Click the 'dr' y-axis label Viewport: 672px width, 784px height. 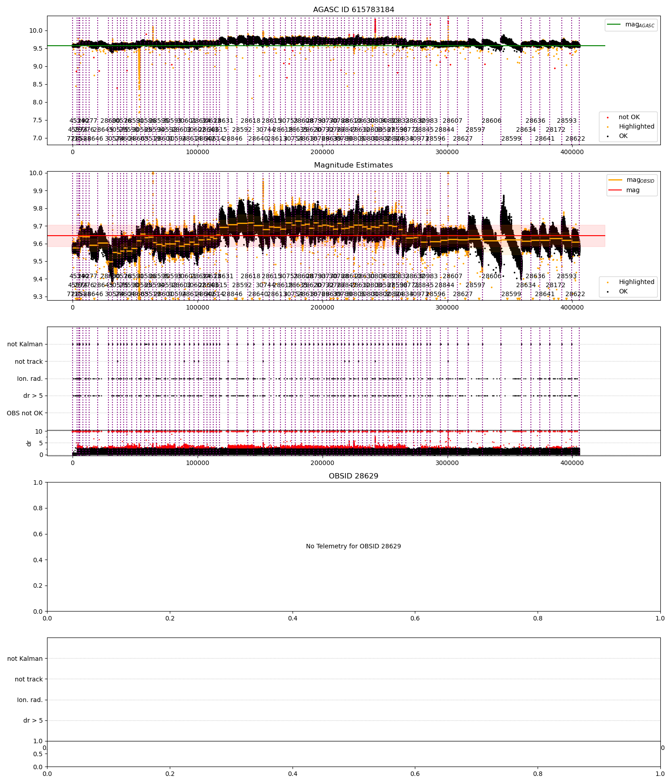point(29,443)
